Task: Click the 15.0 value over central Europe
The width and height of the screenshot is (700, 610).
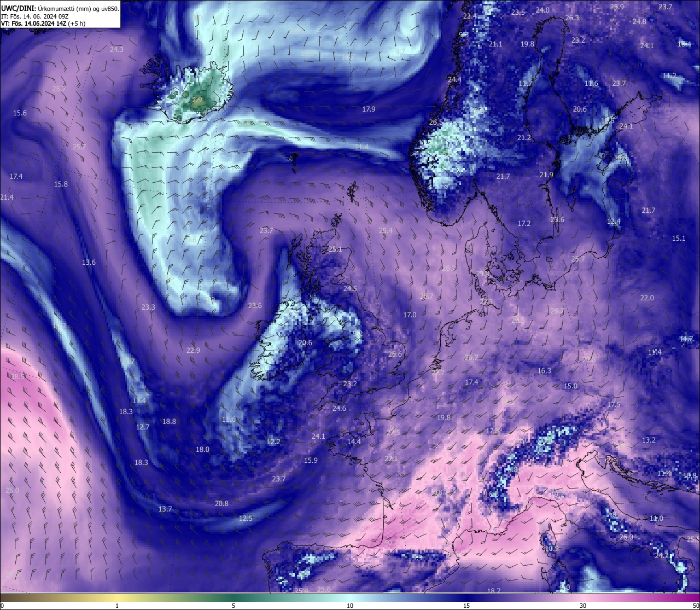Action: click(570, 386)
